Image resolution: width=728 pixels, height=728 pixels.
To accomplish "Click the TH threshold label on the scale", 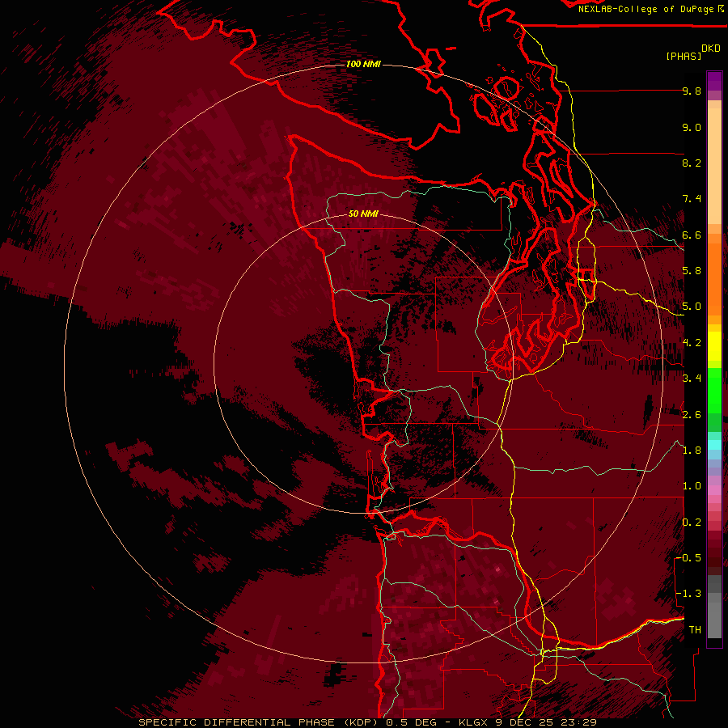I will tap(695, 630).
